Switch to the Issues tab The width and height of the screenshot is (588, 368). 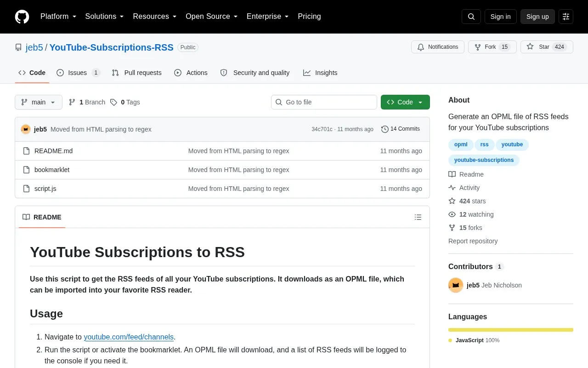click(x=78, y=73)
